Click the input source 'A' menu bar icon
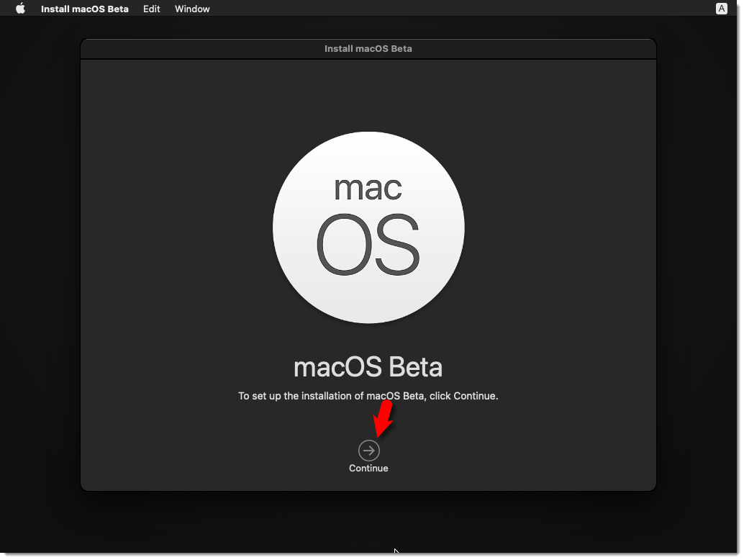 click(721, 9)
